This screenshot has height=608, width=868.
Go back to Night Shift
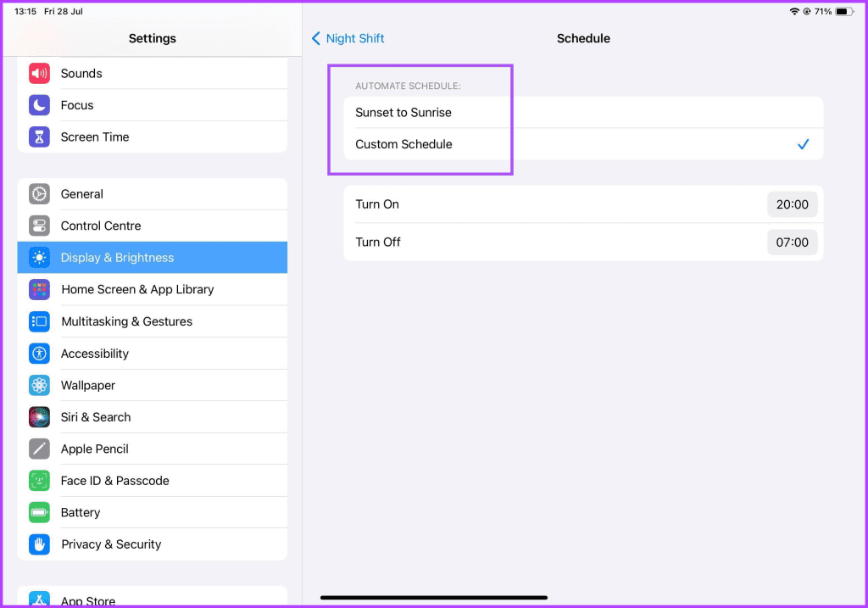pos(348,38)
